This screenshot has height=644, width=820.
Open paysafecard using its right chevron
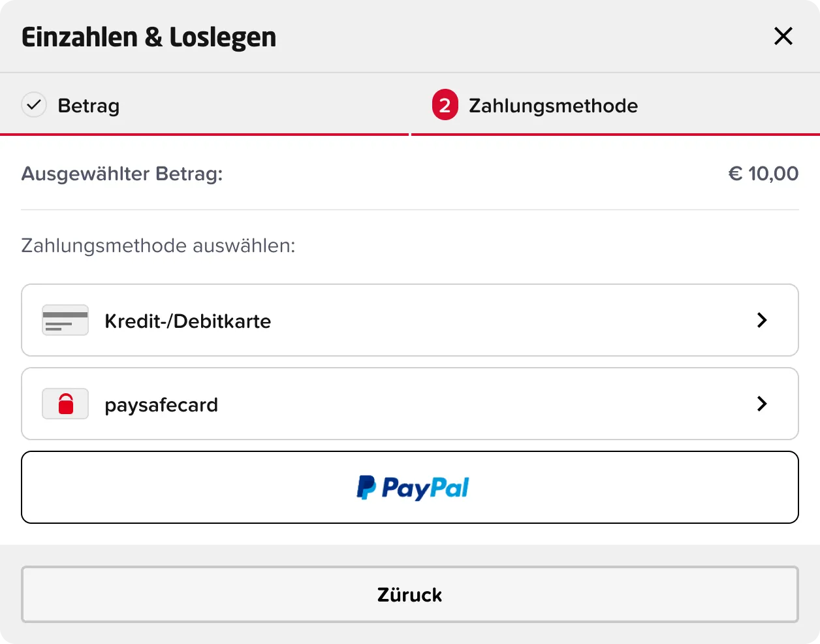[x=761, y=404]
